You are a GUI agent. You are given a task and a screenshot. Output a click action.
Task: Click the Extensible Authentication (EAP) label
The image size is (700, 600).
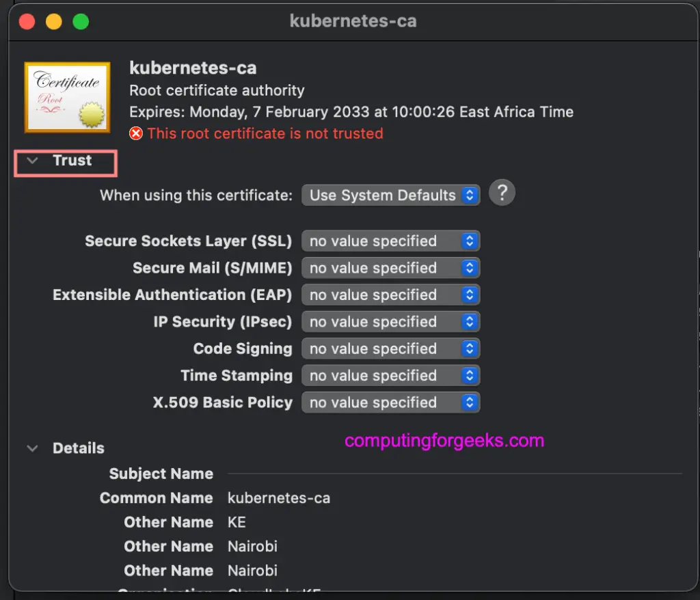172,295
